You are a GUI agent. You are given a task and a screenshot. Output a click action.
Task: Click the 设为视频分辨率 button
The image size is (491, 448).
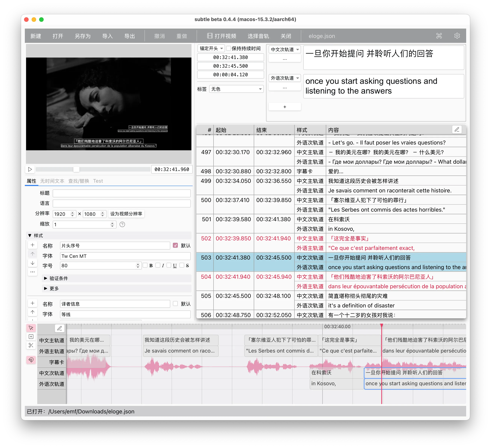coord(126,214)
